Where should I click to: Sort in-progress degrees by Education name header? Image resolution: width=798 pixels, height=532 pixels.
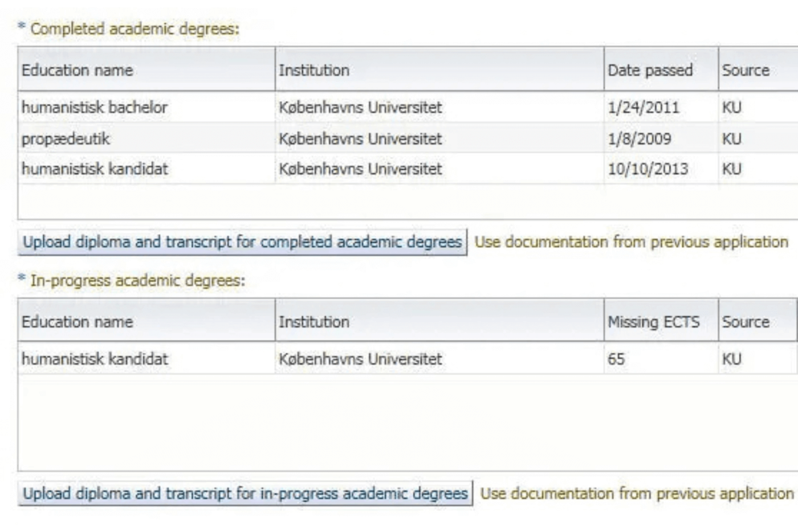coord(146,321)
